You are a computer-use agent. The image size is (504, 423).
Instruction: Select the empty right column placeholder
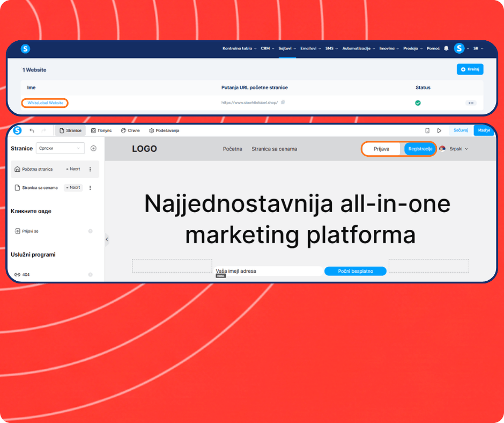click(429, 266)
